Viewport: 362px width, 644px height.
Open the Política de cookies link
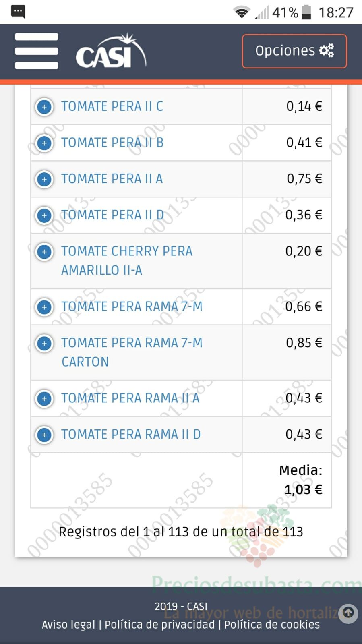point(272,625)
